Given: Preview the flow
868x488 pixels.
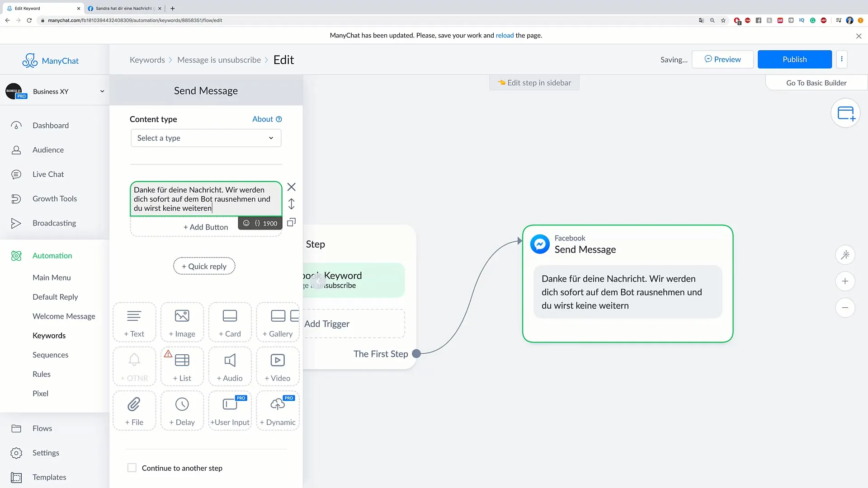Looking at the screenshot, I should tap(722, 59).
